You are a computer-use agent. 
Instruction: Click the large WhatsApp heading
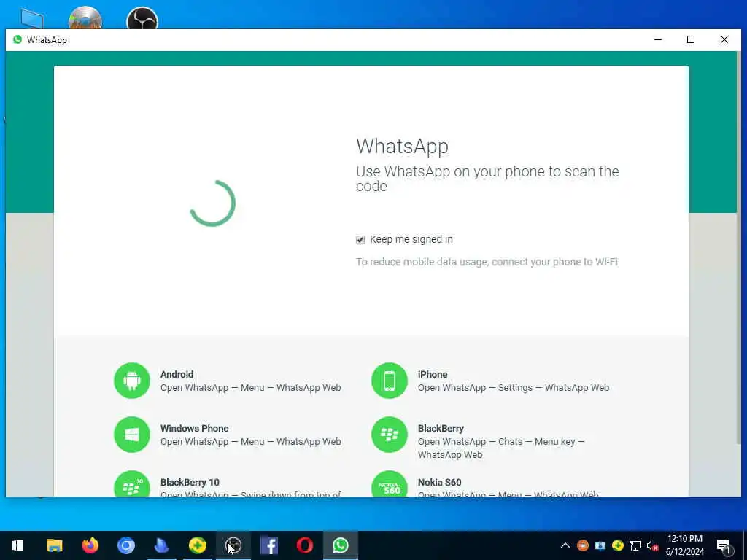click(402, 146)
